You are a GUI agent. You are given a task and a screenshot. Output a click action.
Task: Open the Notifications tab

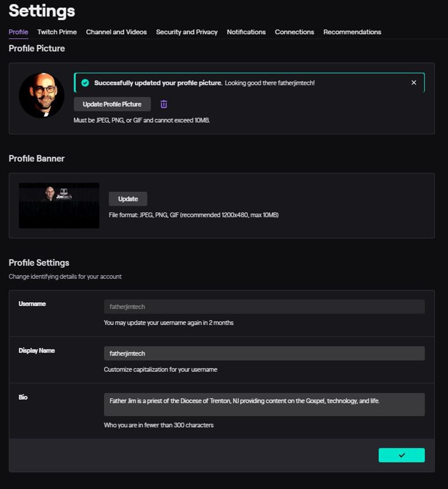point(246,32)
